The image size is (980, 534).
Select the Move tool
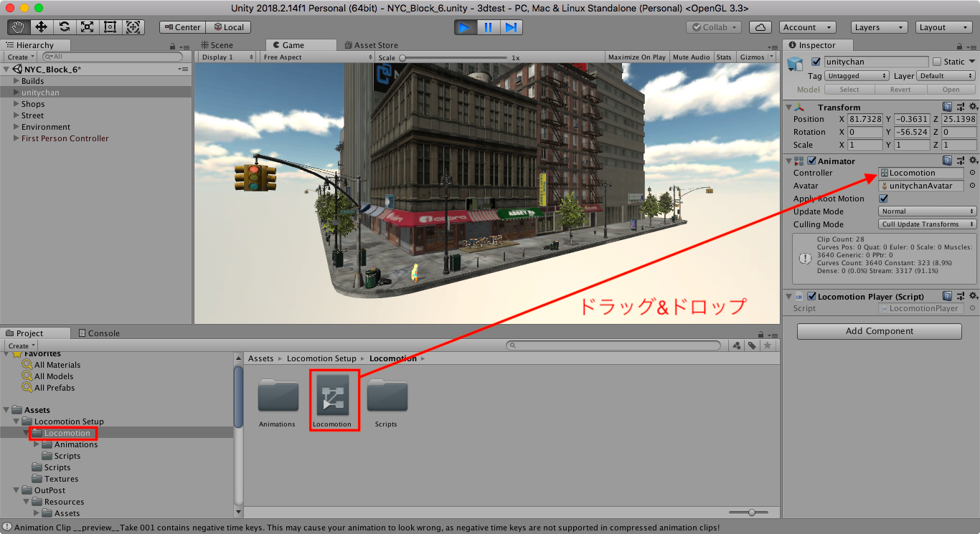pyautogui.click(x=42, y=27)
